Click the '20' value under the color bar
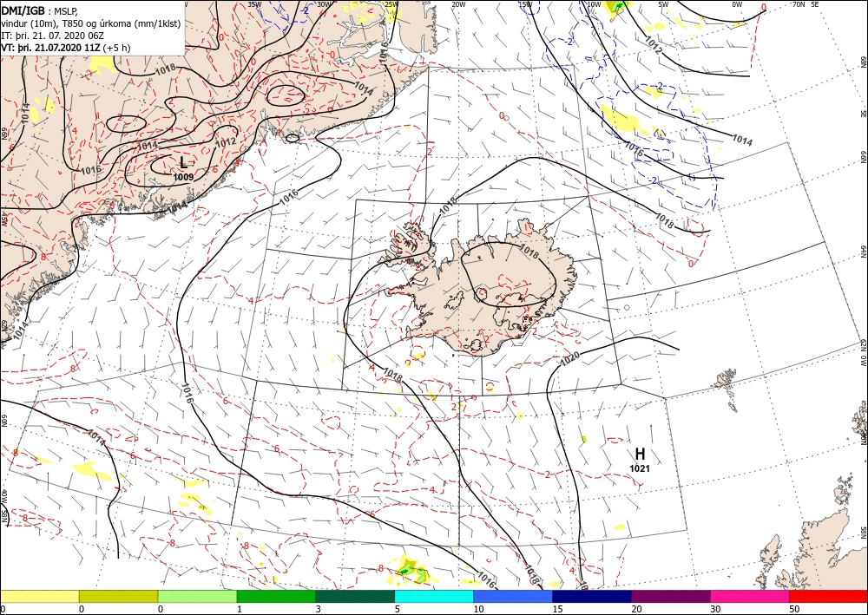 636,609
